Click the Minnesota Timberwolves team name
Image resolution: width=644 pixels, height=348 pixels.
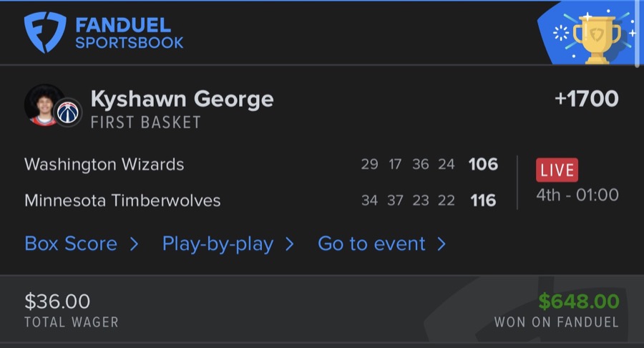[122, 200]
